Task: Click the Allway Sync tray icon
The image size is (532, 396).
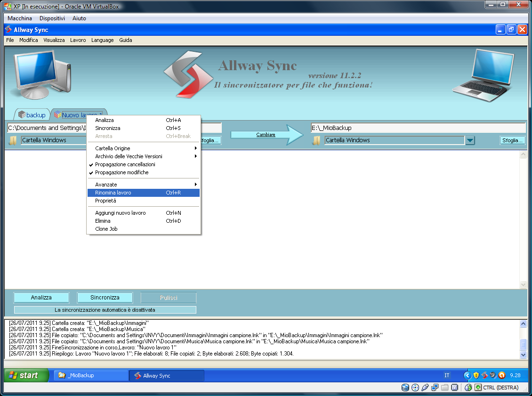Action: (484, 375)
